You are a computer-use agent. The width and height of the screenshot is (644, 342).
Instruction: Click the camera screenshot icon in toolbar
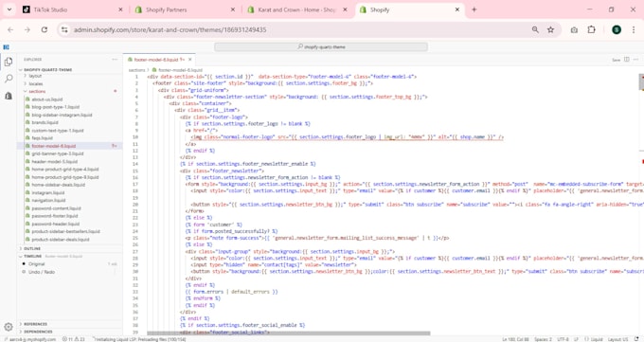574,29
